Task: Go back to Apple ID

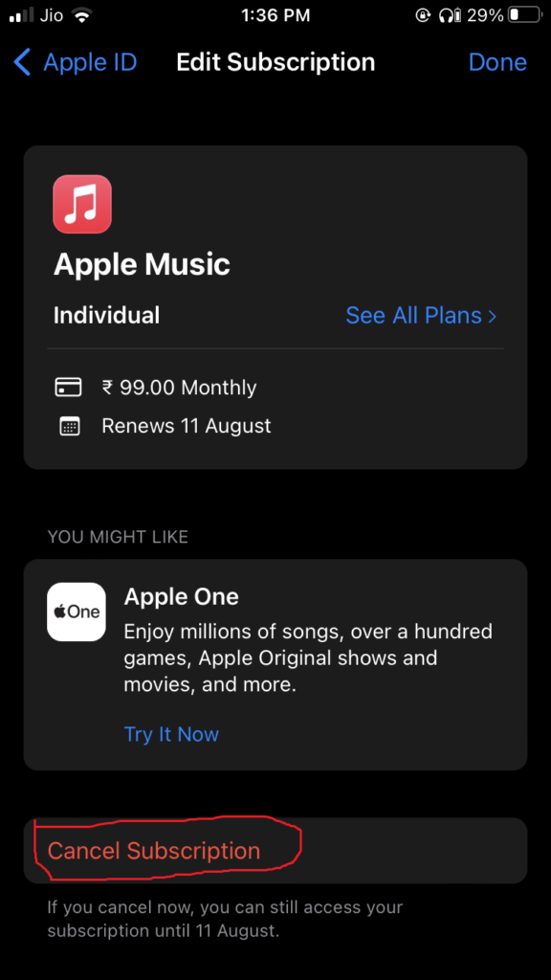Action: pyautogui.click(x=75, y=62)
